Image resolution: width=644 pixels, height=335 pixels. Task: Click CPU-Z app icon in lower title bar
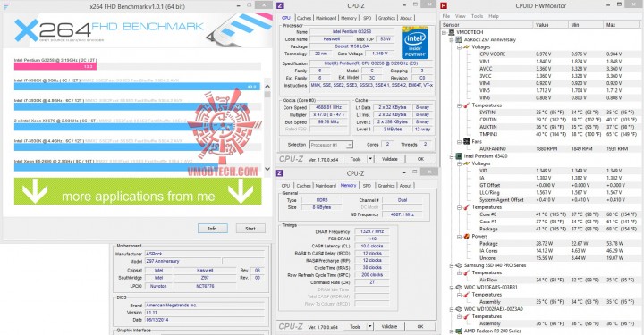(280, 173)
